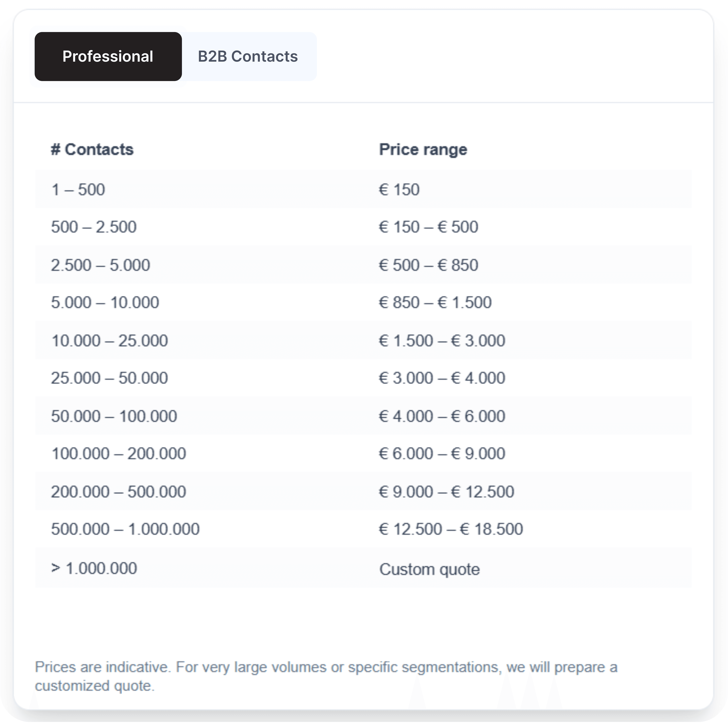Image resolution: width=728 pixels, height=728 pixels.
Task: Select the 100.000 – 200.000 contacts row
Action: coord(363,454)
